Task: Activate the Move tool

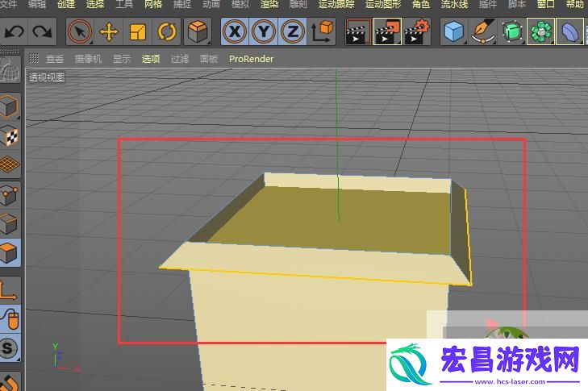Action: tap(109, 32)
